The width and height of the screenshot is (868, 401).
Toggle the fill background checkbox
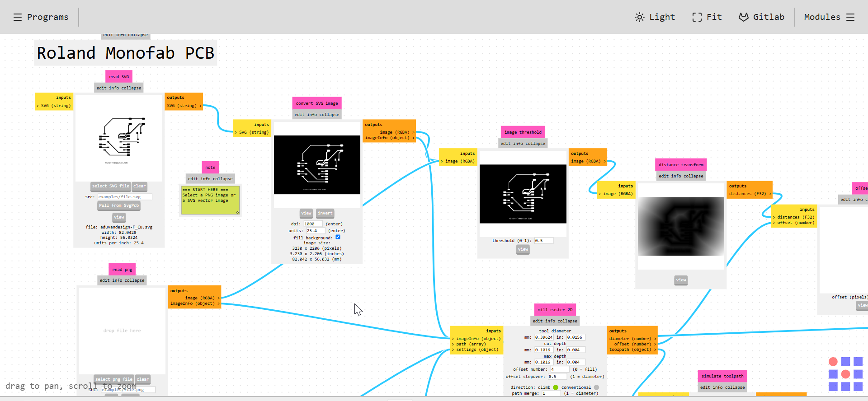[338, 237]
